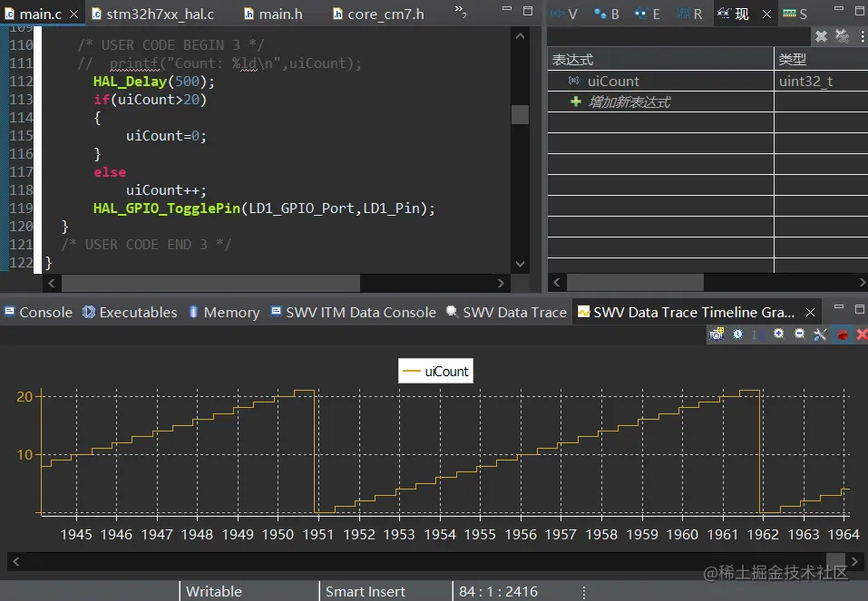Switch time base with the clock icon
The width and height of the screenshot is (868, 601).
738,334
